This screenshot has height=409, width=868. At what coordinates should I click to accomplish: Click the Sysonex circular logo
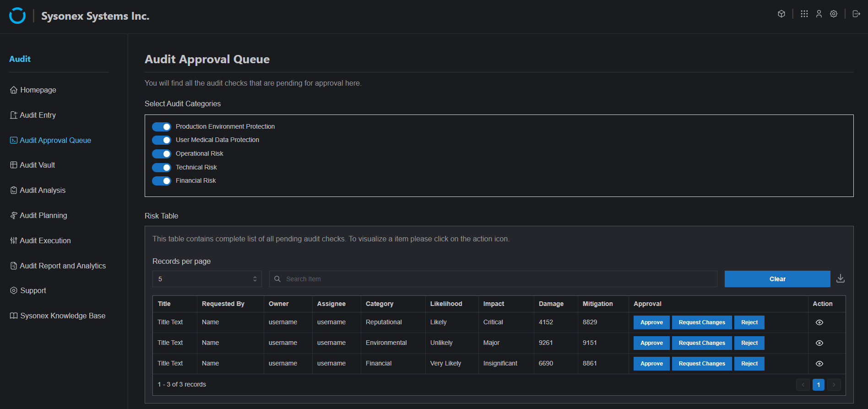pyautogui.click(x=17, y=16)
